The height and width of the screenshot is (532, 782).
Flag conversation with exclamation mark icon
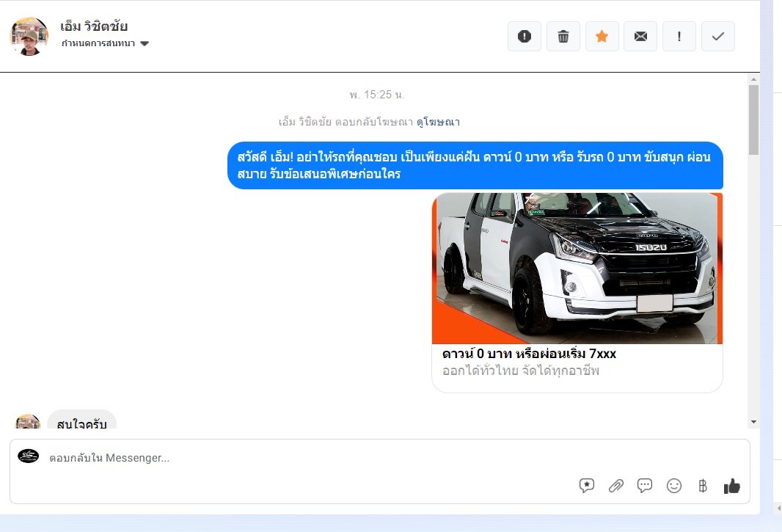click(x=679, y=37)
